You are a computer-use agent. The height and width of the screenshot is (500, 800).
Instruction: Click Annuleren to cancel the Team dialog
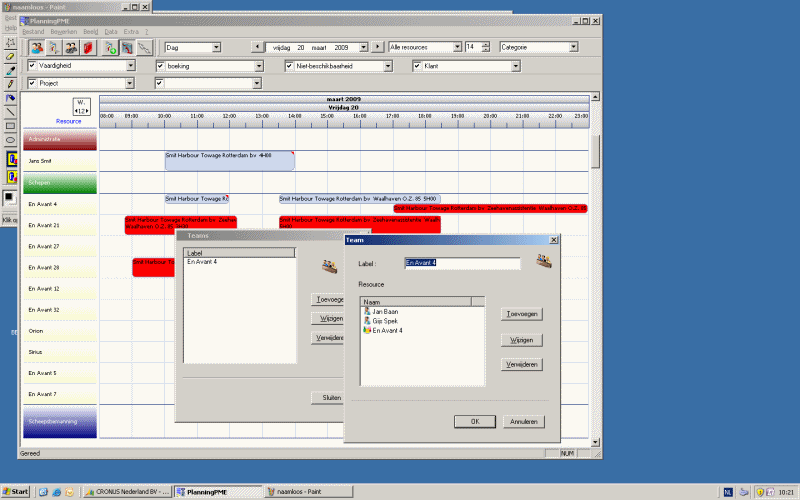pos(523,422)
